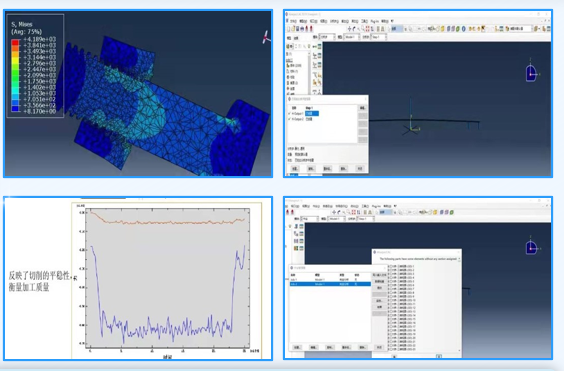
Task: Open Plug-ins menu in Job Manager window
Action: tap(376, 206)
